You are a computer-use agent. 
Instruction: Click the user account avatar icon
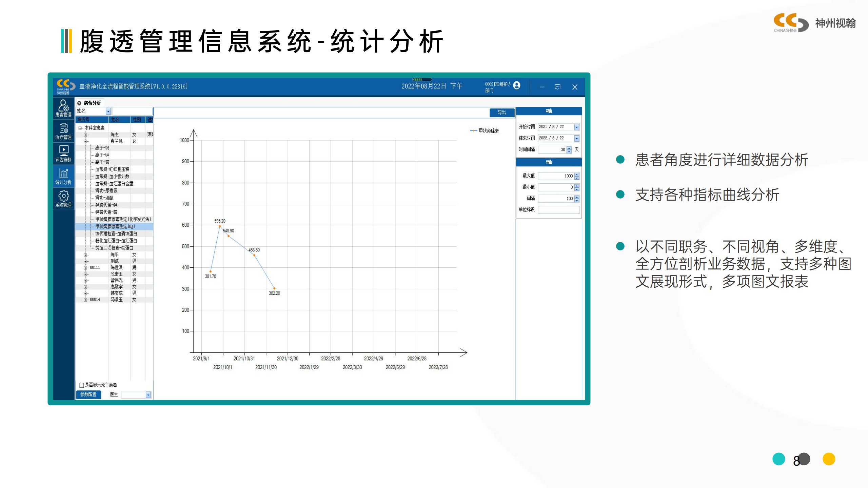517,85
